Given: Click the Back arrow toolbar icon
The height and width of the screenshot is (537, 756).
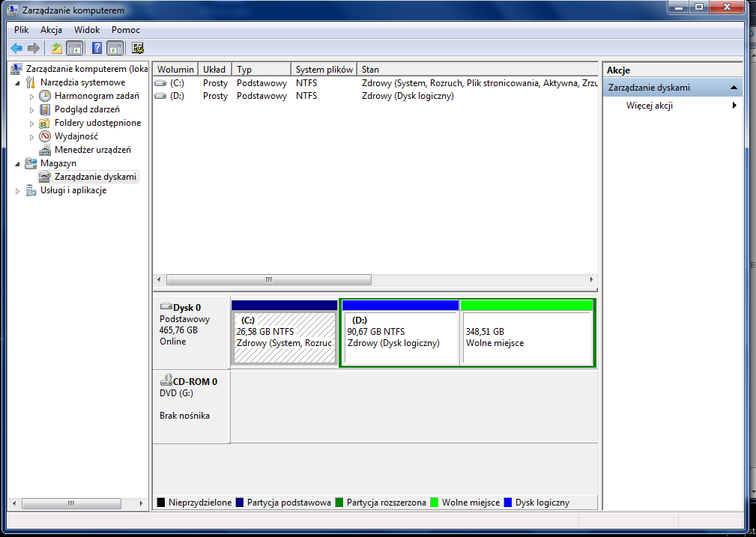Looking at the screenshot, I should 16,48.
